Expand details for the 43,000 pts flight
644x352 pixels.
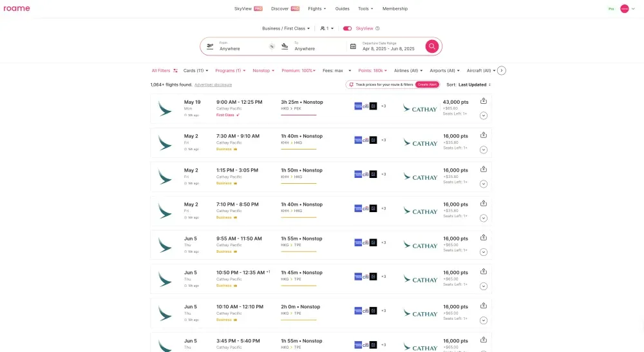(x=484, y=115)
